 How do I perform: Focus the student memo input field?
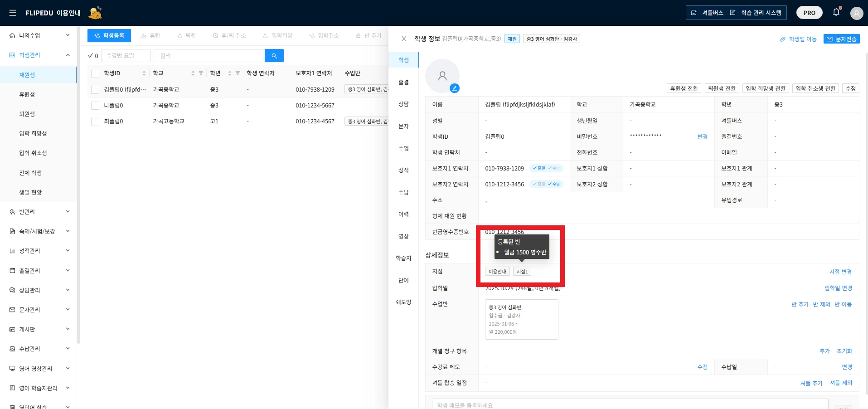[630, 405]
